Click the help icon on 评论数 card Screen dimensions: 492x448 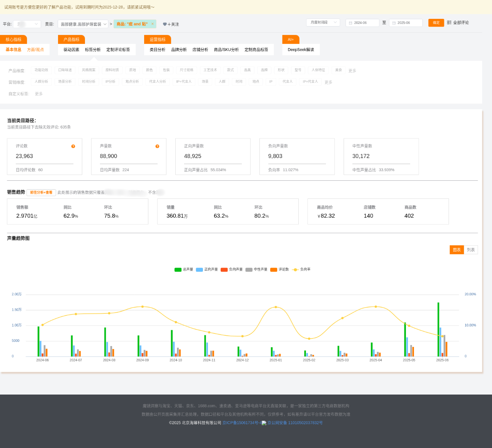coord(73,147)
